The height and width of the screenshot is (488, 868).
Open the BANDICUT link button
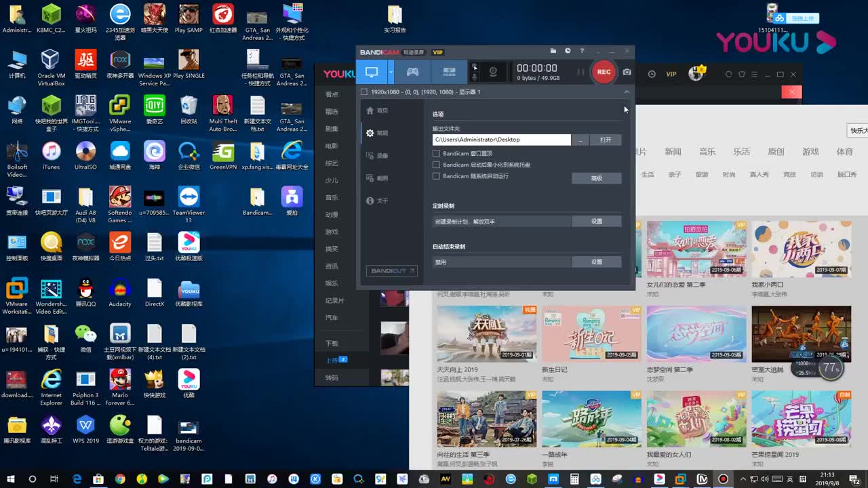pos(392,270)
